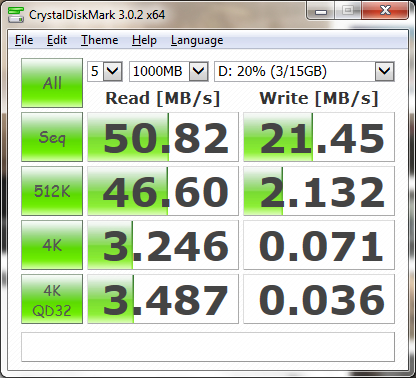Click the Read [MB/s] column header
The image size is (416, 378).
click(163, 98)
